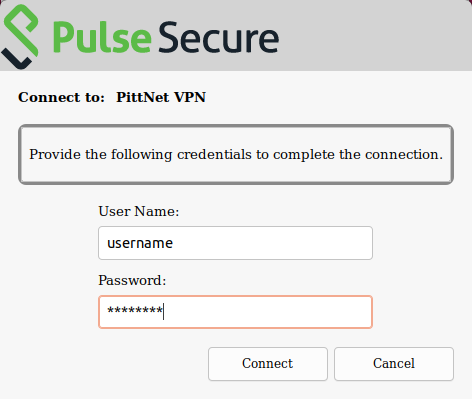Screen dimensions: 472x399
Task: Click the User Name label
Action: click(139, 211)
